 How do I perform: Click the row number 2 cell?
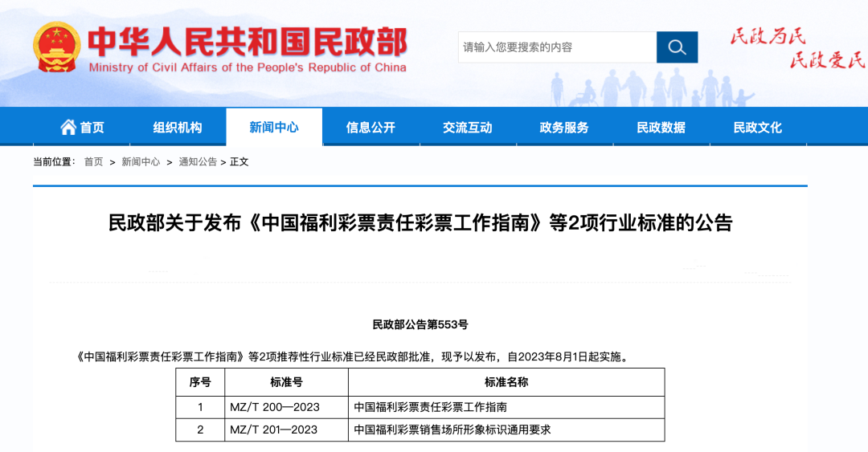[x=200, y=430]
